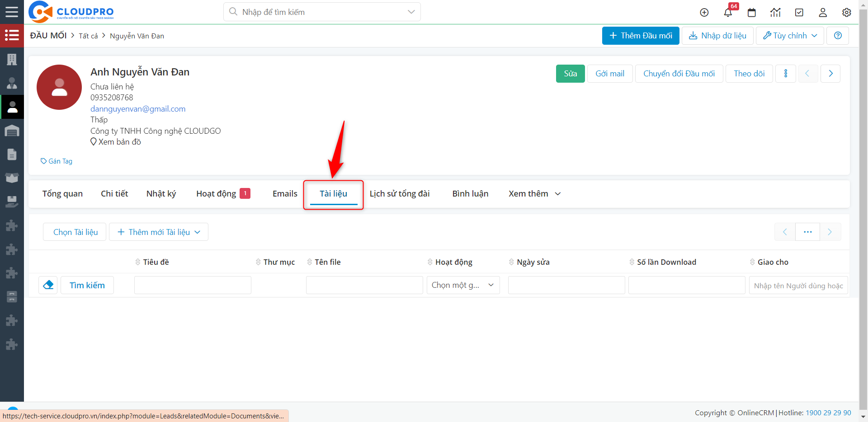Focus the Giao cho user filter input
868x422 pixels.
pyautogui.click(x=798, y=285)
